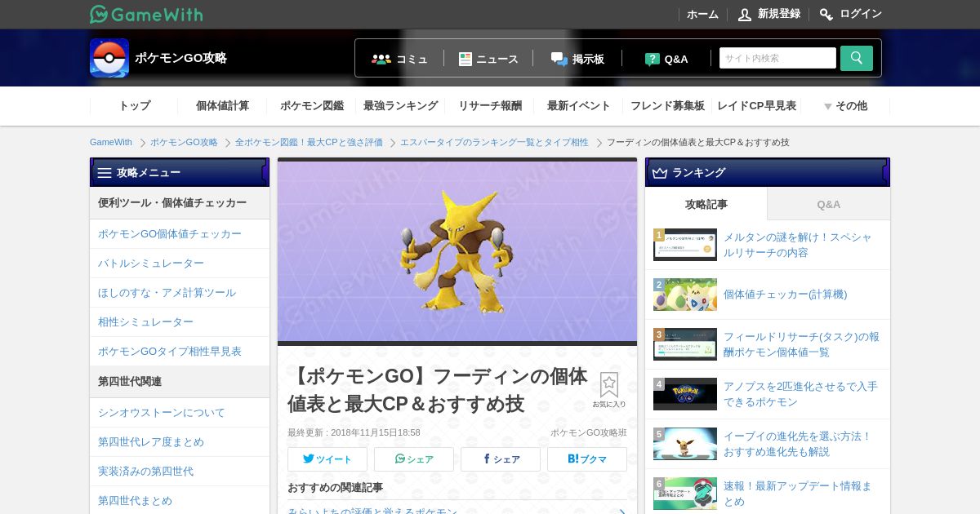Open 個体値チェッカー(計算機) article link
980x514 pixels.
(786, 295)
